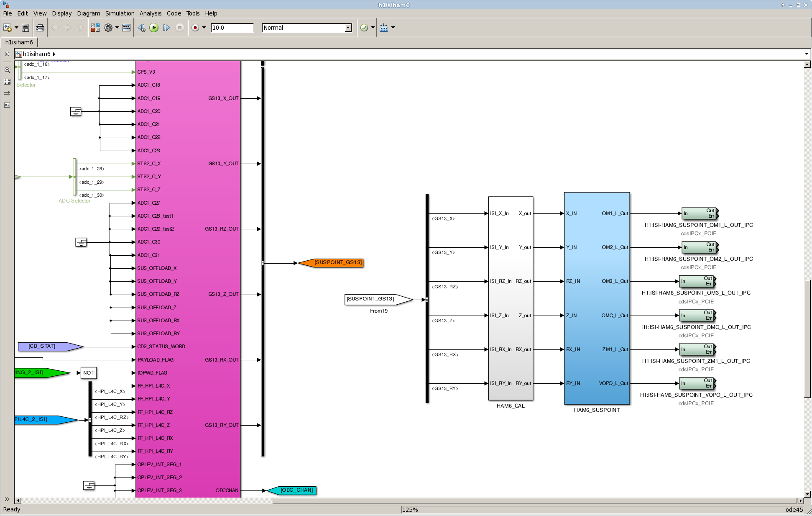Image resolution: width=812 pixels, height=516 pixels.
Task: Click the vertical scrollbar down arrow
Action: pos(807,494)
